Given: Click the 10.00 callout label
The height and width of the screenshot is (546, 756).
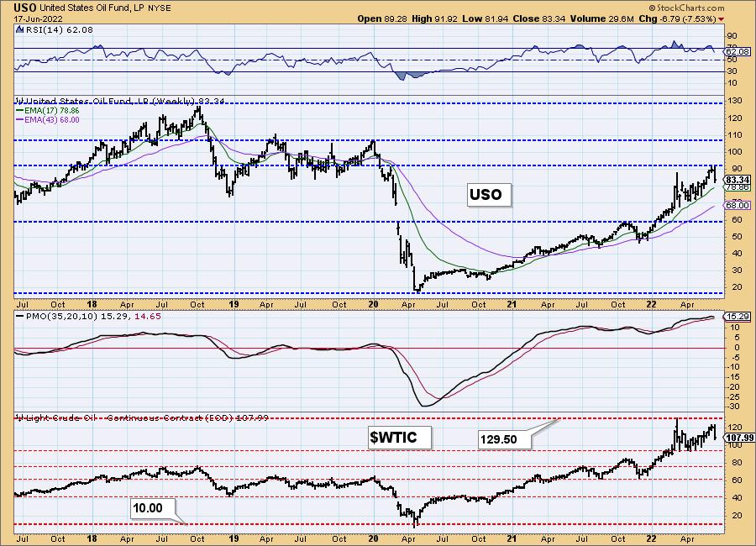Looking at the screenshot, I should coord(153,508).
